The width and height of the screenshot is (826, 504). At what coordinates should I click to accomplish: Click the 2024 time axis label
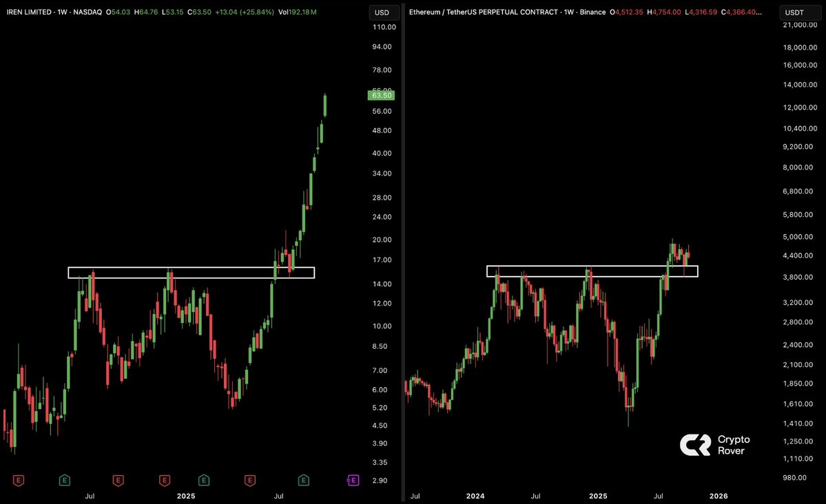475,496
